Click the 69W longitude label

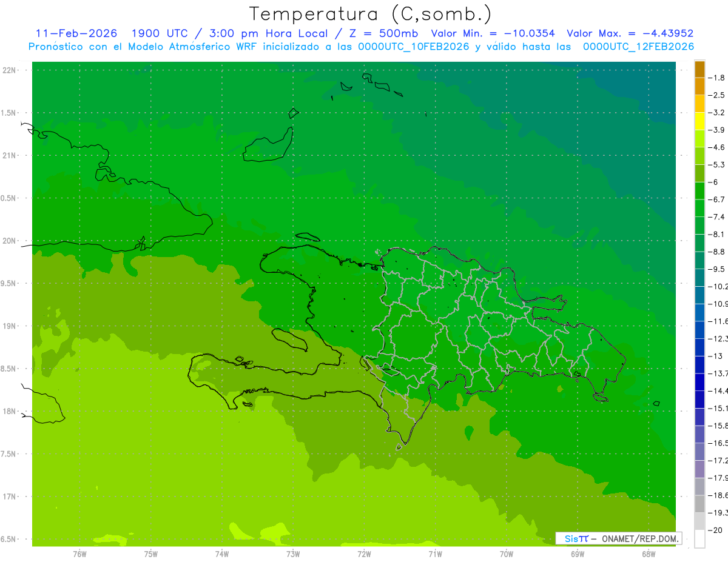click(x=578, y=554)
